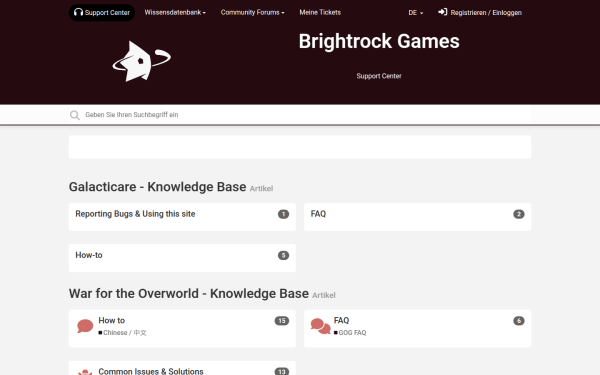This screenshot has height=375, width=600.
Task: Open the GOG FAQ subcategory
Action: pyautogui.click(x=352, y=333)
